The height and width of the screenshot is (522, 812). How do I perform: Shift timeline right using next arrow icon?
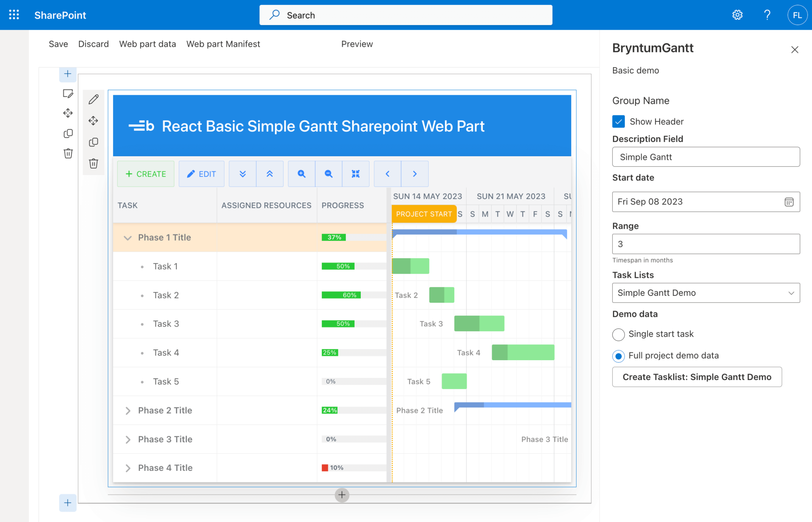pyautogui.click(x=415, y=174)
